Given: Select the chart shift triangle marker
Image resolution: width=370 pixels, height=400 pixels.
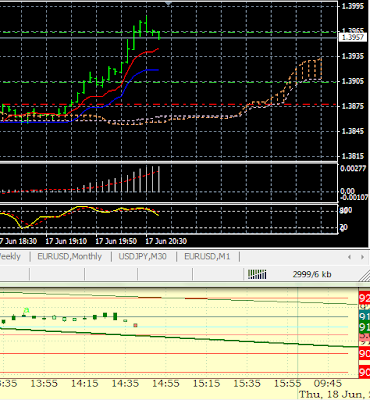Looking at the screenshot, I should pos(169,3).
